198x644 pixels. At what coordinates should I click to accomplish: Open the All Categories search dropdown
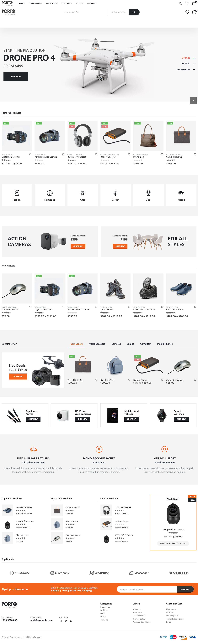(118, 12)
